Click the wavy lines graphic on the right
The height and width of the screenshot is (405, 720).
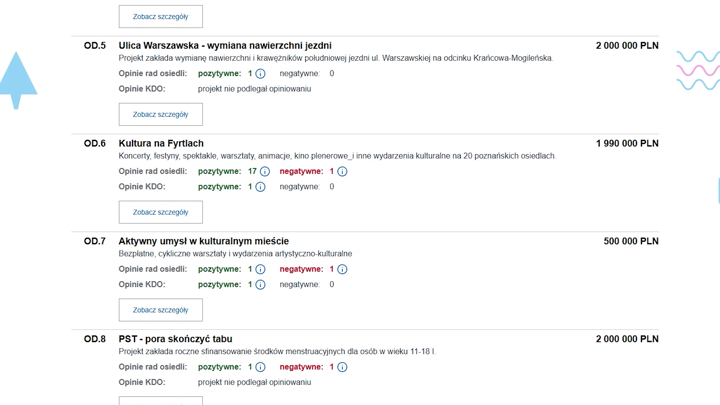click(697, 71)
